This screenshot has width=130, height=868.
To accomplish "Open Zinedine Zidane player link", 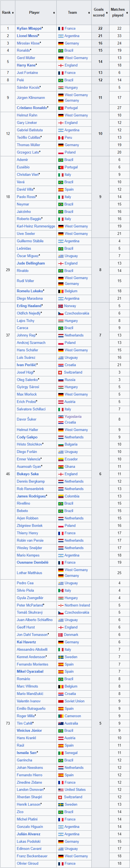I will [29, 782].
